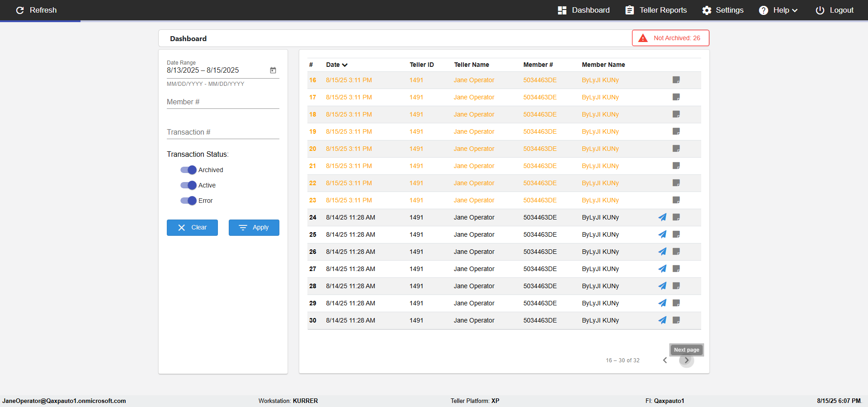Click the send paper-plane icon in row 24
Image resolution: width=868 pixels, height=407 pixels.
(x=662, y=217)
